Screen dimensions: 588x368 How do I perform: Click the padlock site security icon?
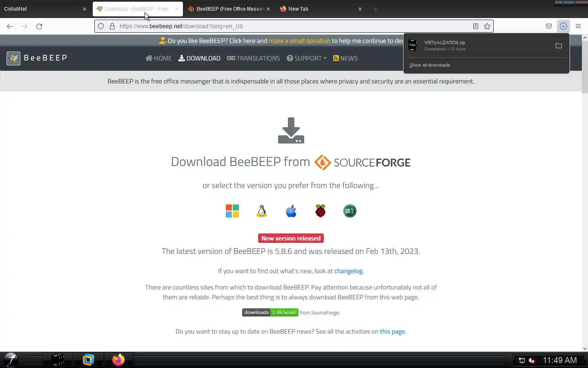click(x=112, y=26)
